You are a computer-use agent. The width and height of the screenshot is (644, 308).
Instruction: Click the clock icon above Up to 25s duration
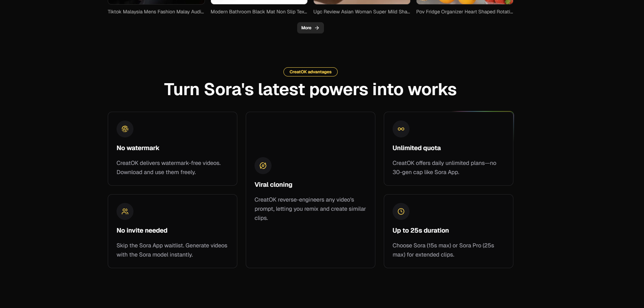(401, 211)
